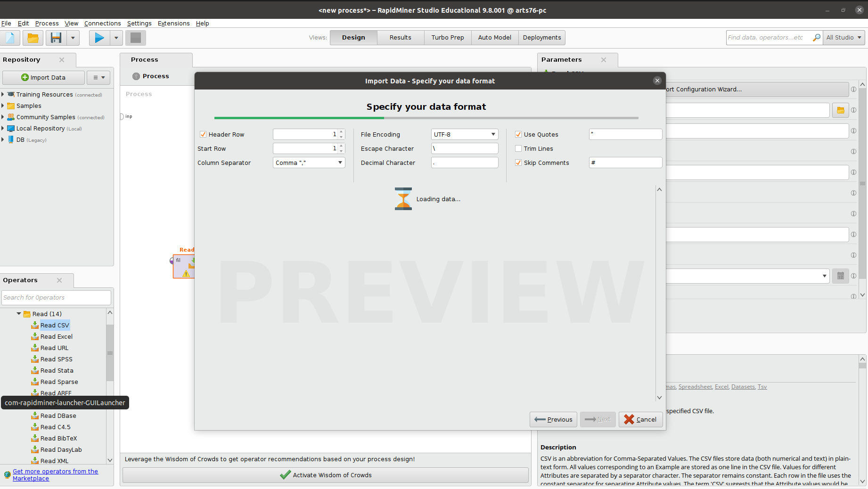Image resolution: width=868 pixels, height=489 pixels.
Task: Cancel the Import Data wizard
Action: (x=640, y=419)
